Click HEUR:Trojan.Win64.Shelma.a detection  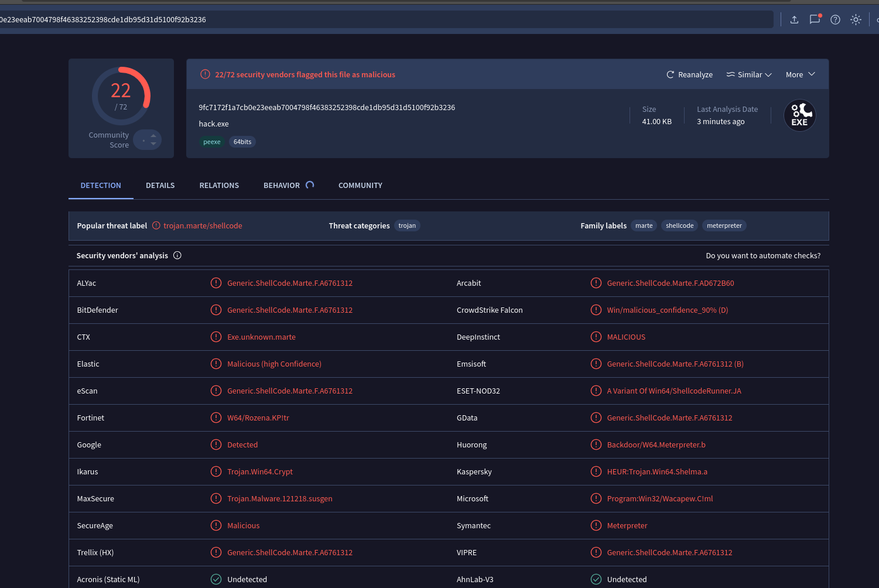point(657,471)
